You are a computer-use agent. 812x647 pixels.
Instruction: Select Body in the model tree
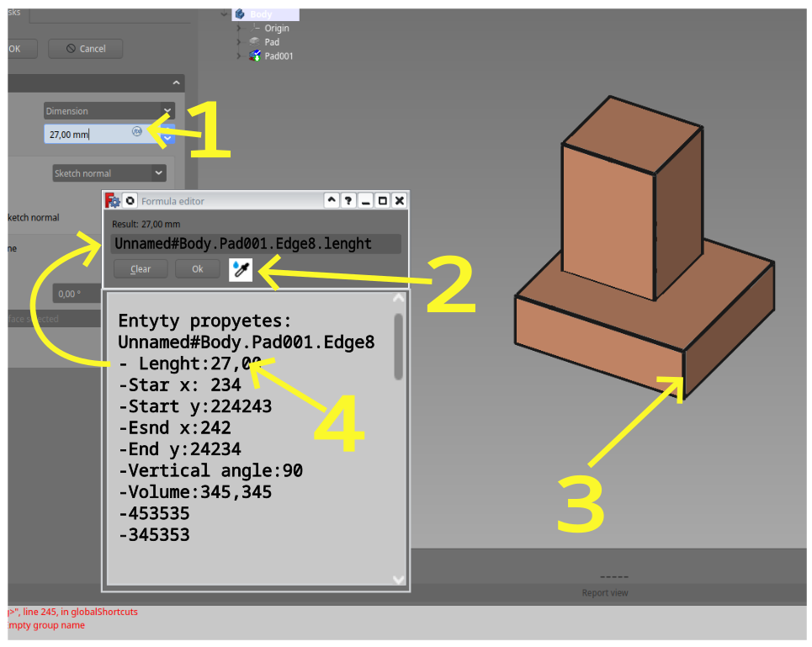pyautogui.click(x=261, y=14)
